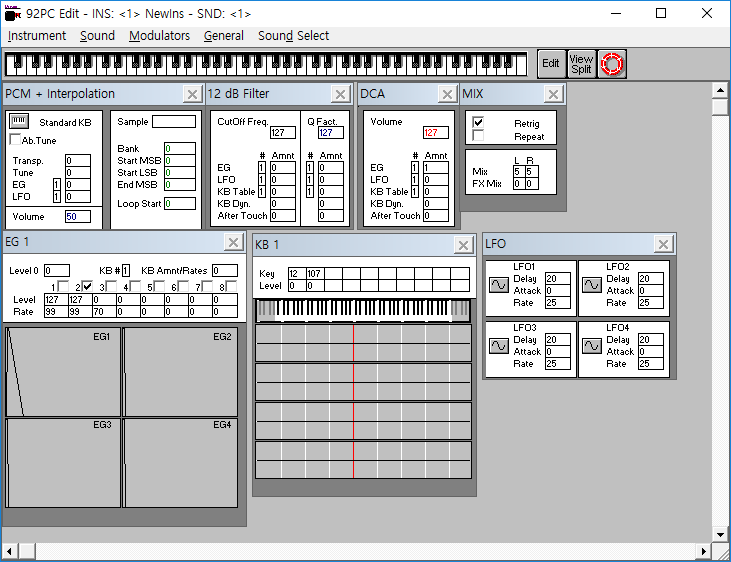The height and width of the screenshot is (562, 731).
Task: Click the PCM Volume field showing 50
Action: (78, 216)
